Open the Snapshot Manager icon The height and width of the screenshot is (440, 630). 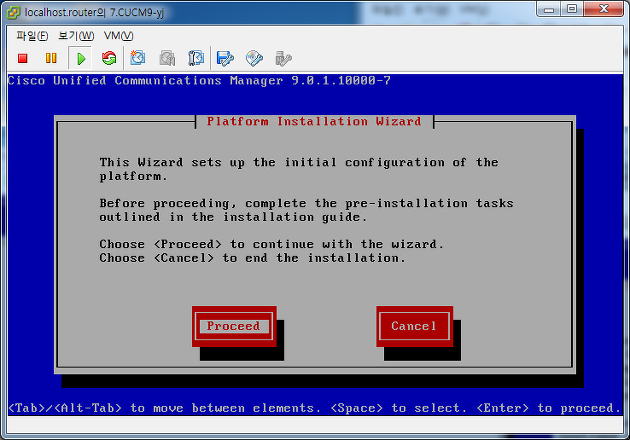coord(196,59)
